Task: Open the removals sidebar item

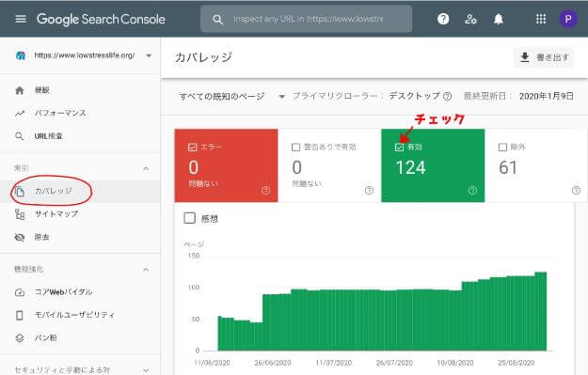Action: click(80, 237)
